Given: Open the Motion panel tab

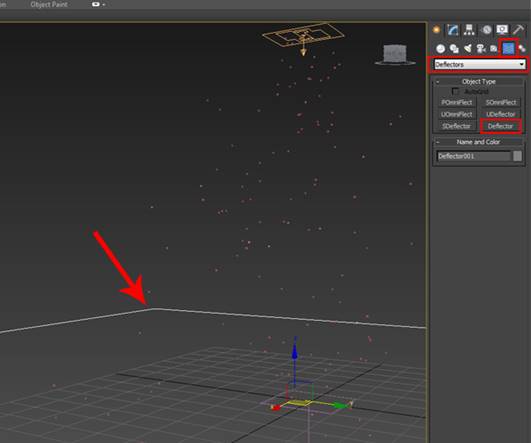Looking at the screenshot, I should [x=486, y=30].
